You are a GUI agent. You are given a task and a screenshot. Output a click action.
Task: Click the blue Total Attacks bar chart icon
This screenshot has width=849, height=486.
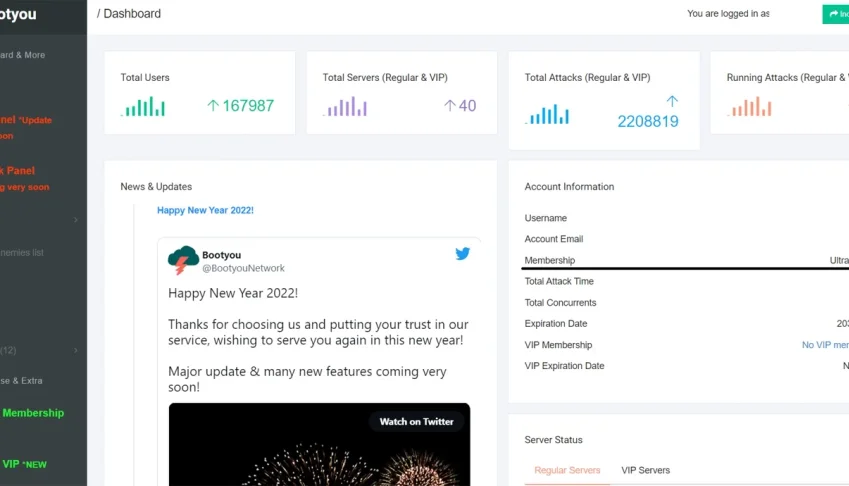pos(547,115)
